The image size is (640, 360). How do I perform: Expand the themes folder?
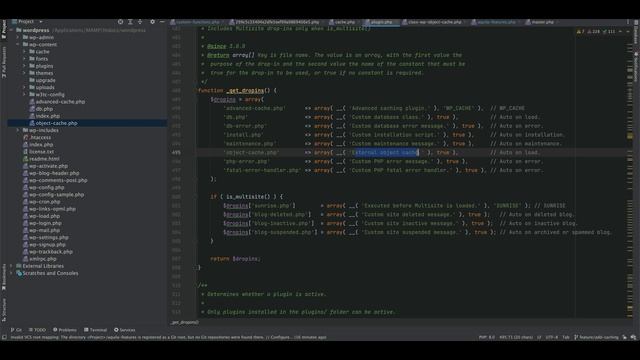(x=24, y=73)
